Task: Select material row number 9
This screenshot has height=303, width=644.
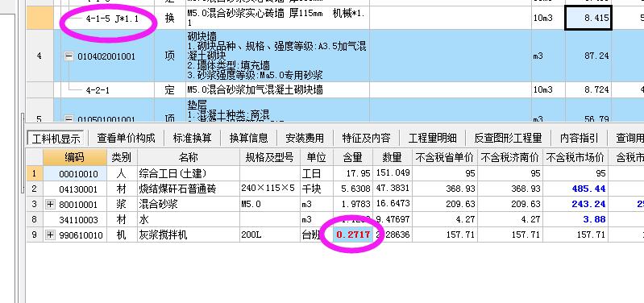Action: point(35,235)
